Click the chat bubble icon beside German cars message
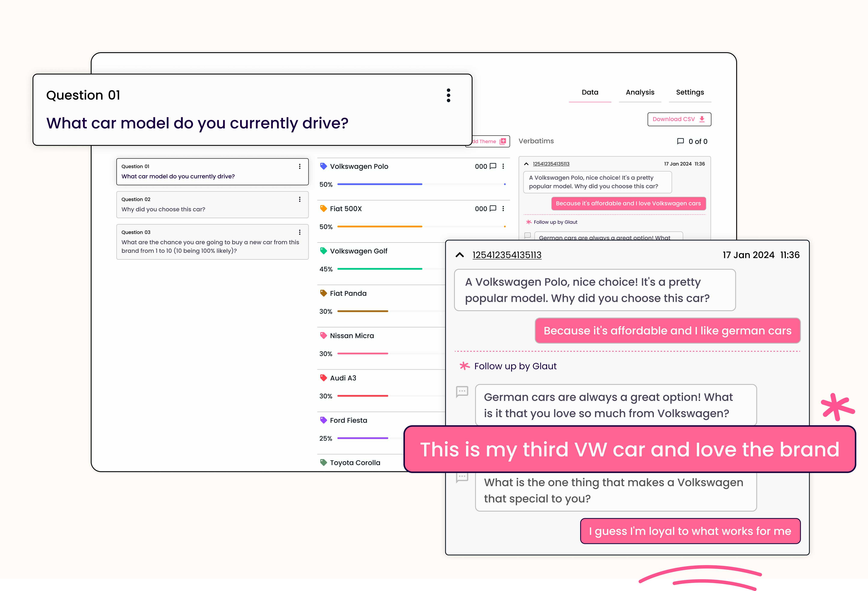 462,392
